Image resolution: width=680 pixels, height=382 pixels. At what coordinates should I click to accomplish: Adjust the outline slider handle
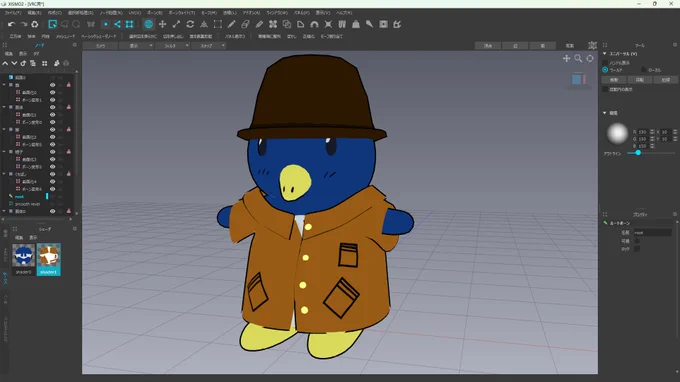pos(638,153)
